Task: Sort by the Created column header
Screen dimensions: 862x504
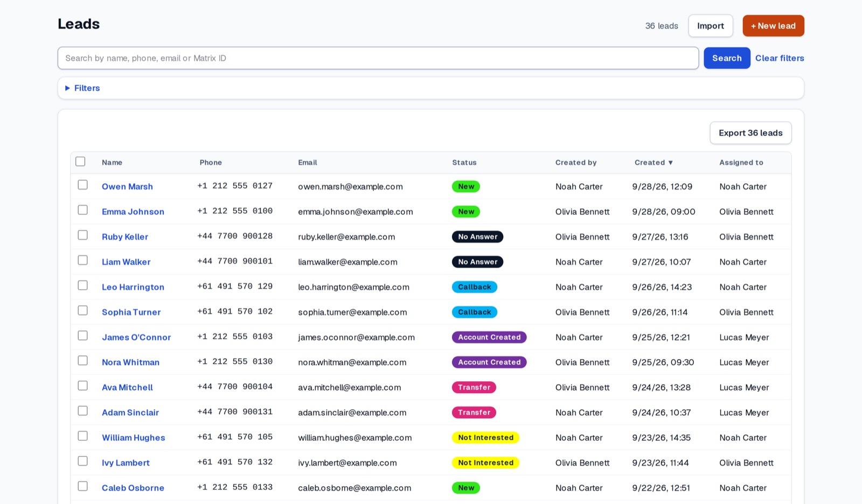Action: tap(654, 163)
